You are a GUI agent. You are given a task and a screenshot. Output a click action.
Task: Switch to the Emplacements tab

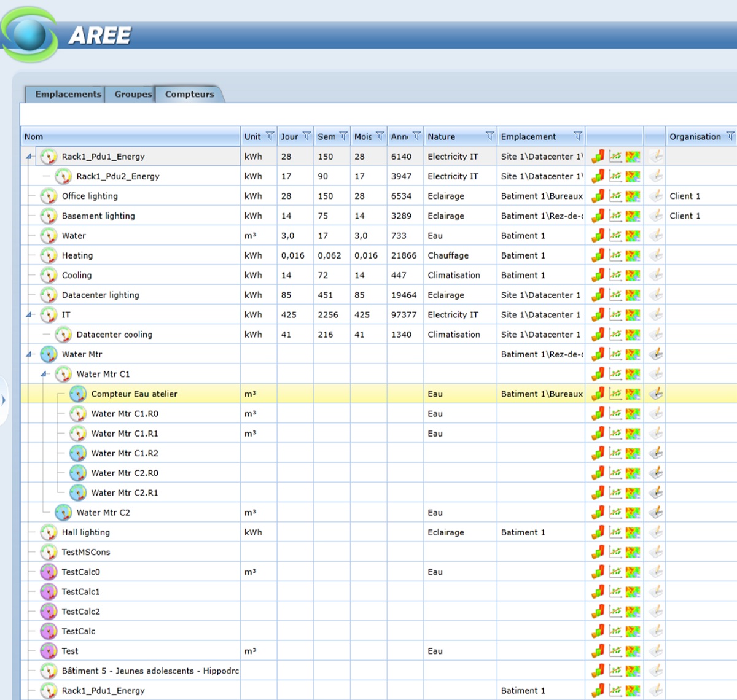tap(68, 94)
